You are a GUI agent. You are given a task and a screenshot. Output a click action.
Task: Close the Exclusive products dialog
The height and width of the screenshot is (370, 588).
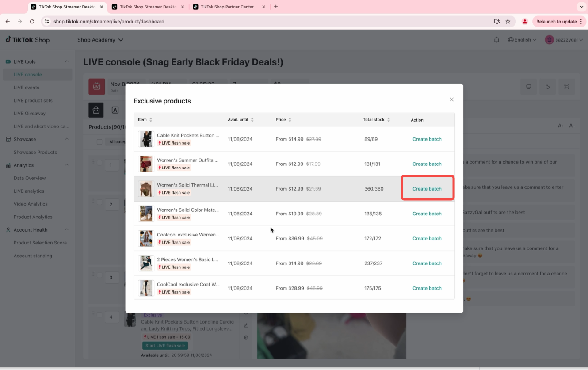[x=451, y=99]
